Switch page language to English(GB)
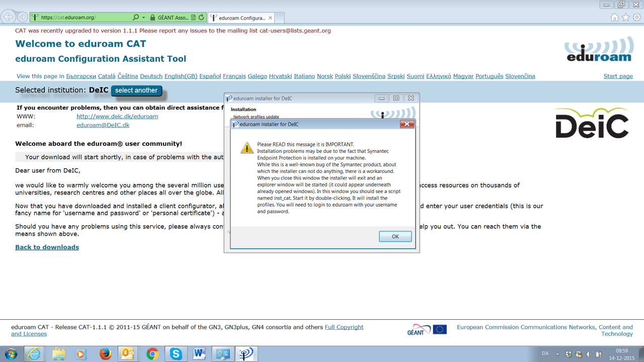Viewport: 644px width, 362px height. (181, 76)
